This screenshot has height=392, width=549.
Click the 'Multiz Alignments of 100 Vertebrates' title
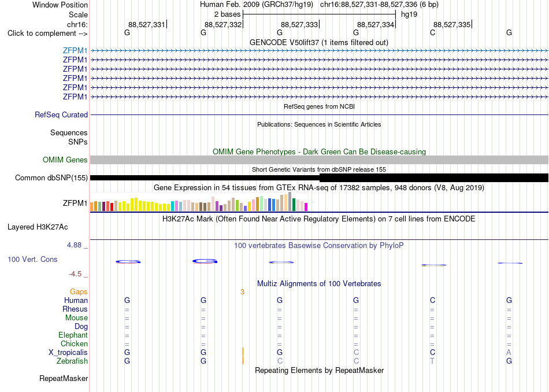tap(319, 283)
